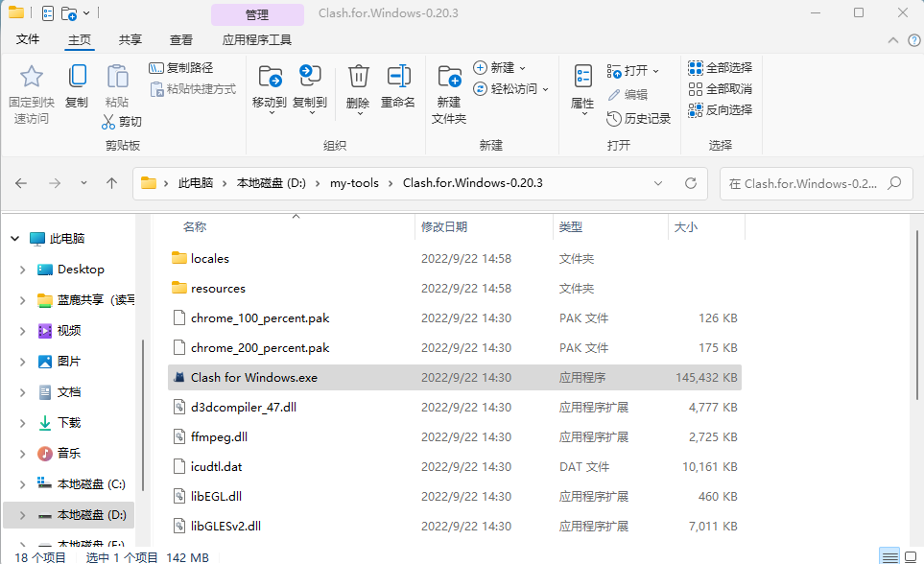Click the file list vertical scrollbar
This screenshot has width=924, height=564.
(x=918, y=316)
